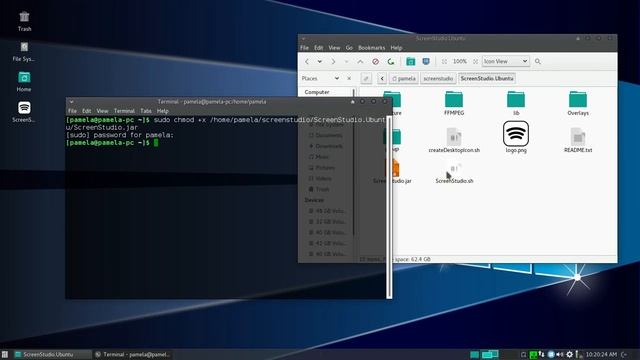
Task: Select createDesktopIcon.sh file
Action: tap(454, 140)
